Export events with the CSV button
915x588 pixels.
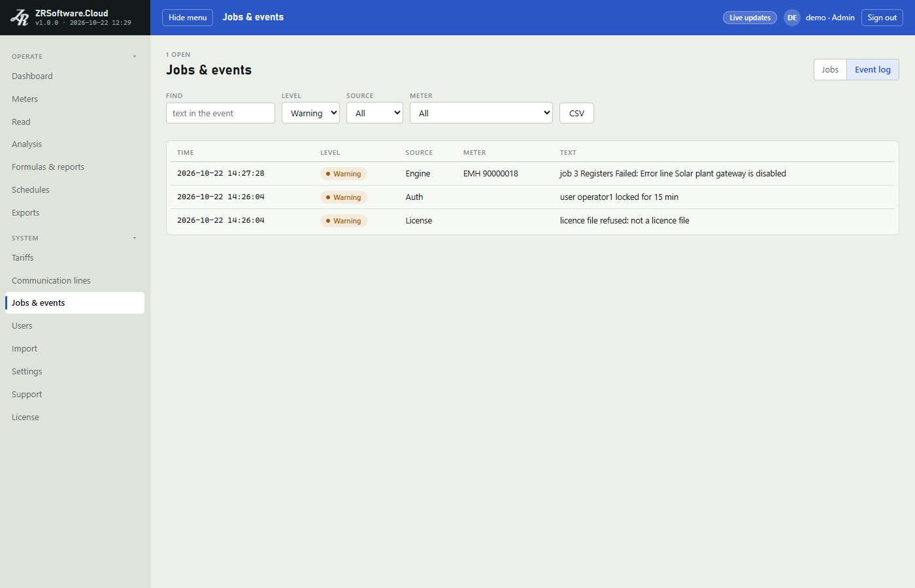(576, 113)
